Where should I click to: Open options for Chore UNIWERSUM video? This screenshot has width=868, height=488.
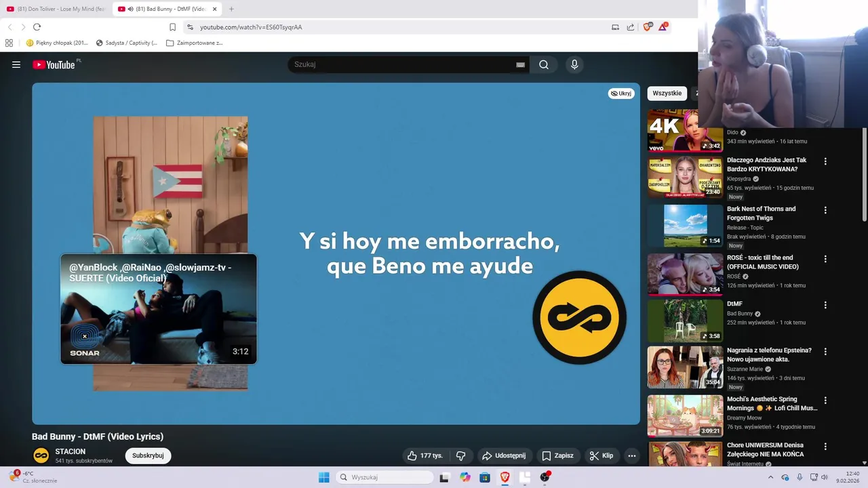click(825, 447)
